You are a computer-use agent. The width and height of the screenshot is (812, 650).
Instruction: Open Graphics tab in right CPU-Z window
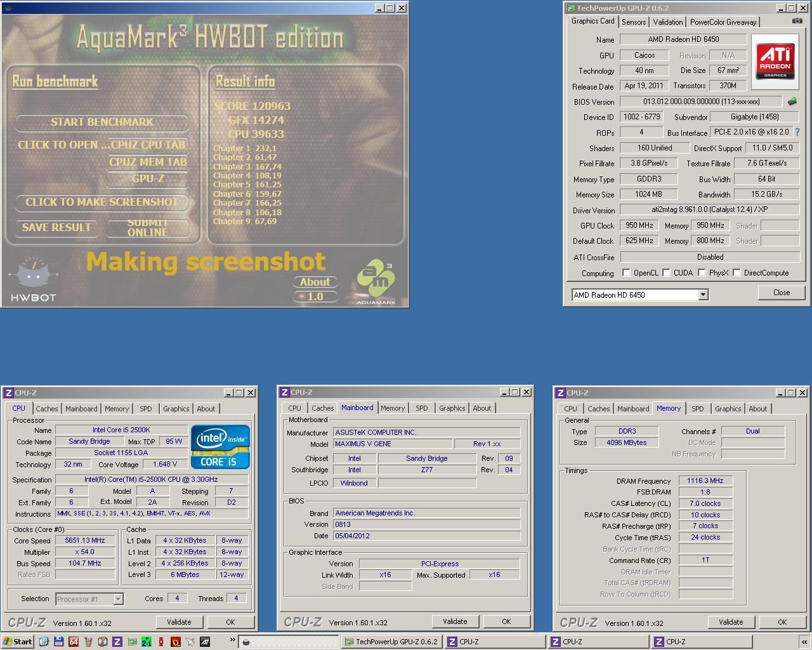[x=728, y=409]
